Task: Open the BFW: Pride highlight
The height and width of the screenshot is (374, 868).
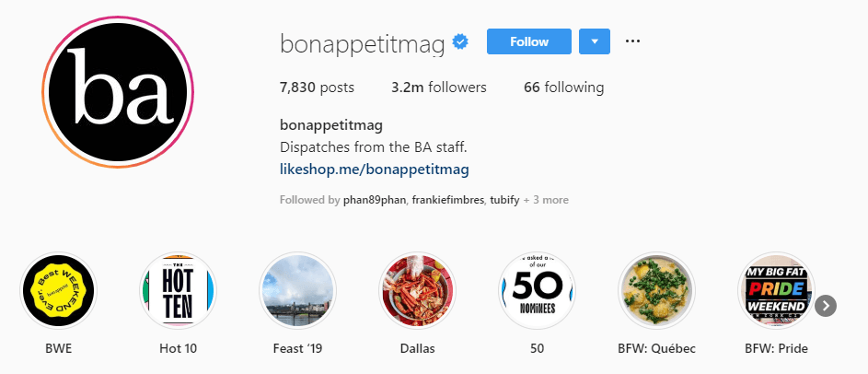Action: [776, 292]
